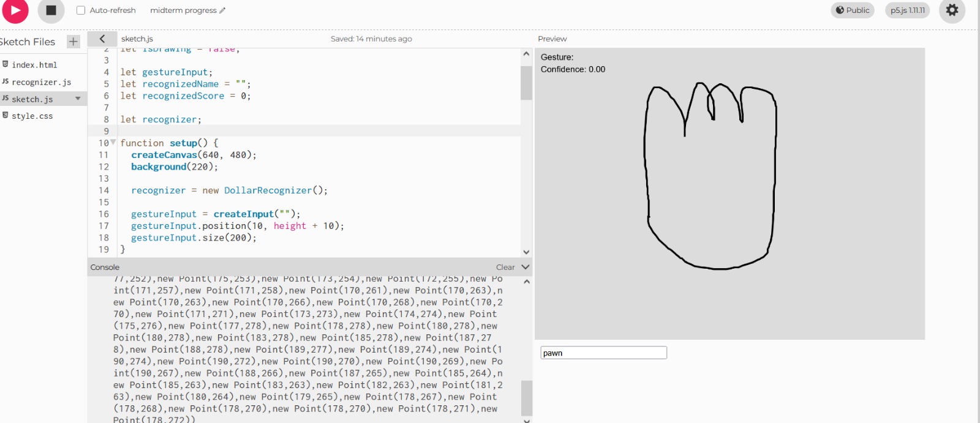Open style.css file
The height and width of the screenshot is (423, 980).
pyautogui.click(x=32, y=116)
